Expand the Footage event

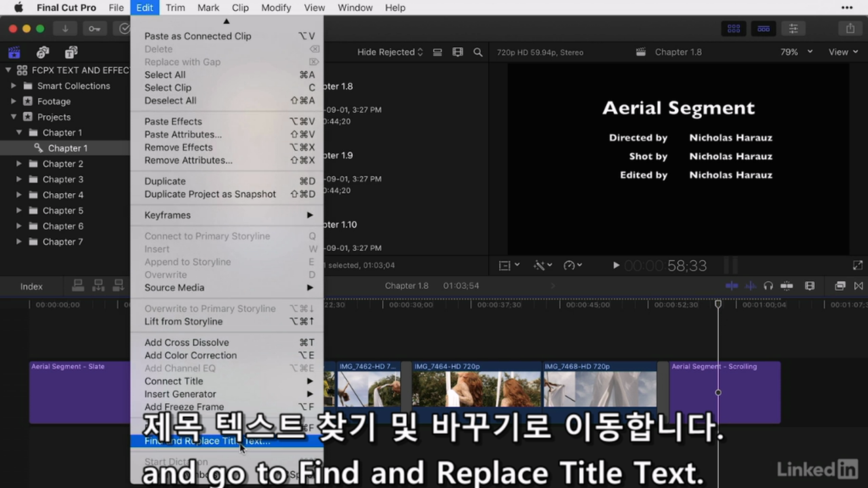point(14,101)
